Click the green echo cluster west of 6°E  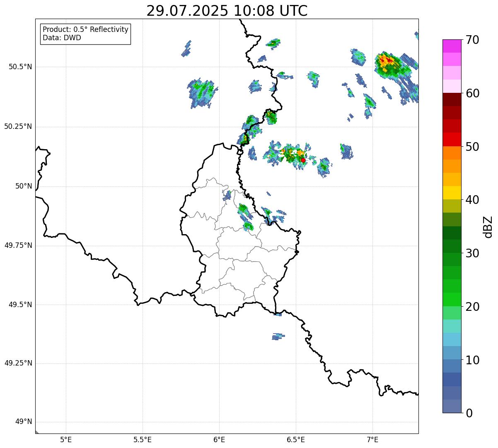click(x=202, y=92)
